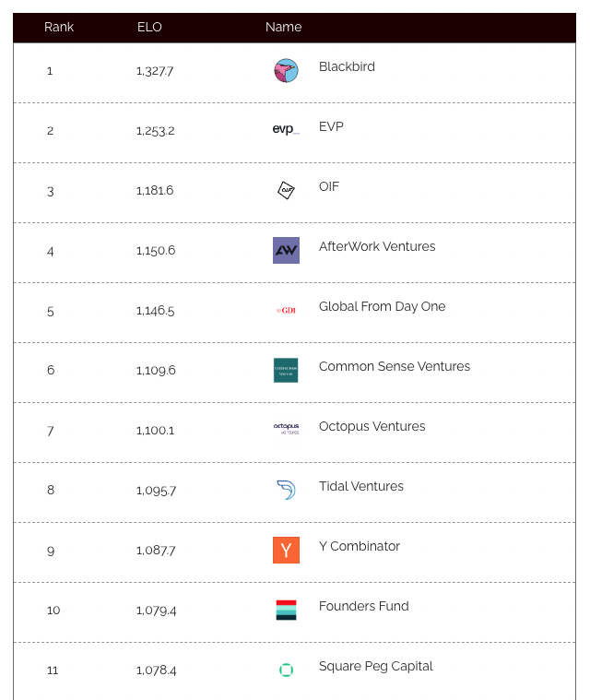Click the Blackbird bird logo icon
Viewport: 590px width, 700px height.
[x=286, y=70]
